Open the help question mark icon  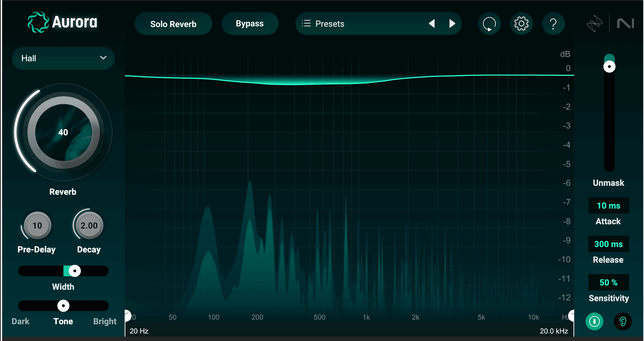[553, 24]
